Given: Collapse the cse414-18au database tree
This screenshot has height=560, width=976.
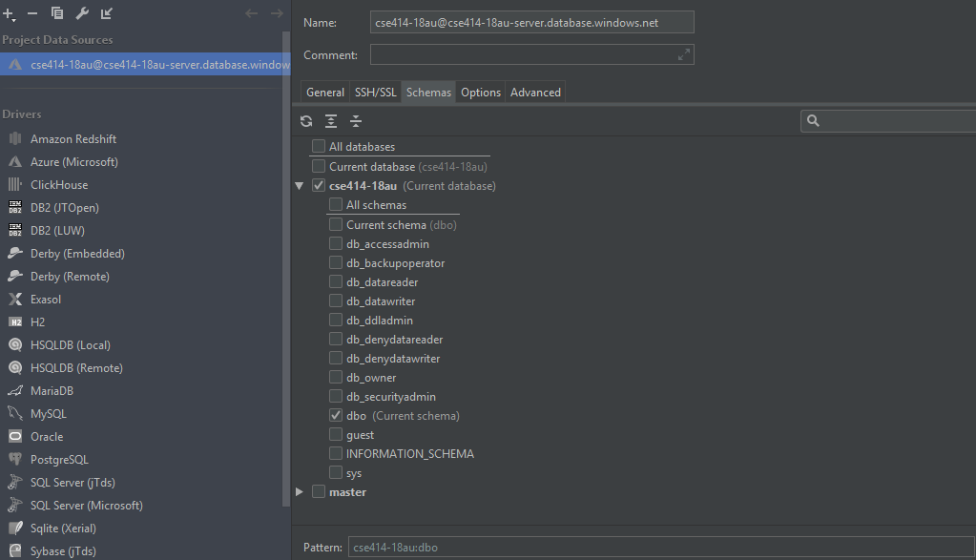Looking at the screenshot, I should (299, 185).
